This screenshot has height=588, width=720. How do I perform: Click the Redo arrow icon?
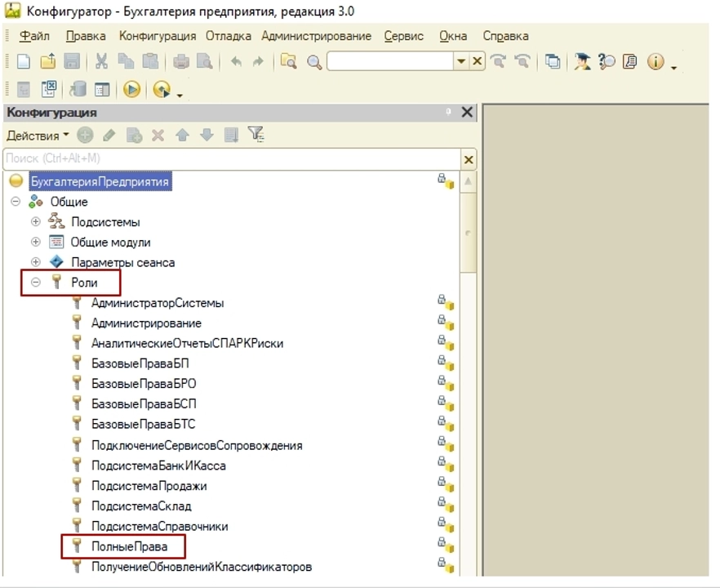tap(258, 61)
